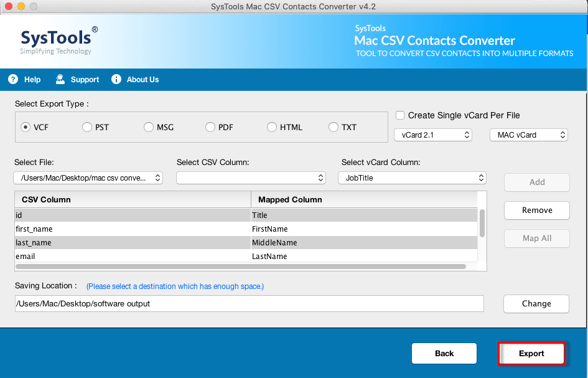Select the first_name row in the table

pos(124,229)
